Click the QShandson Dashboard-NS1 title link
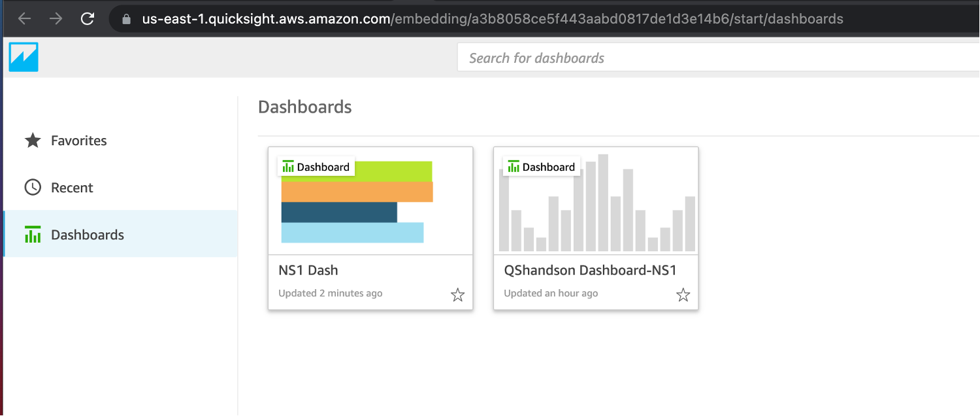The height and width of the screenshot is (416, 980). [x=590, y=270]
